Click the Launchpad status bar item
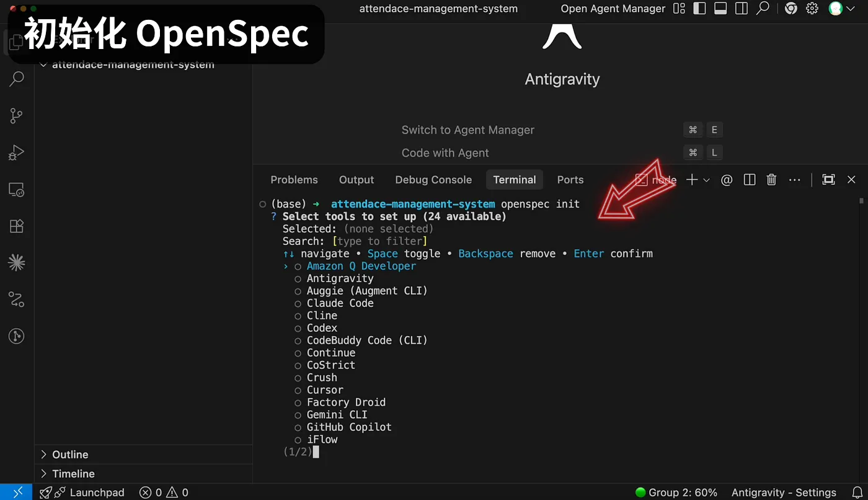The height and width of the screenshot is (500, 868). click(82, 493)
